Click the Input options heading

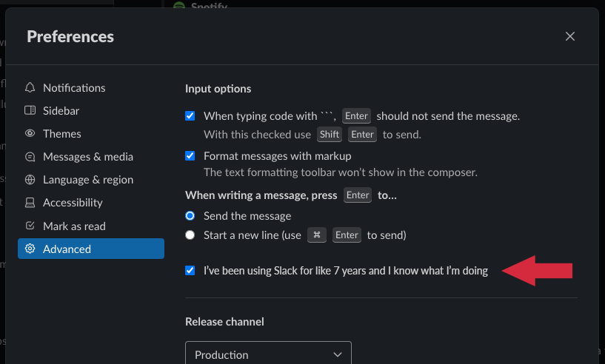pyautogui.click(x=218, y=89)
